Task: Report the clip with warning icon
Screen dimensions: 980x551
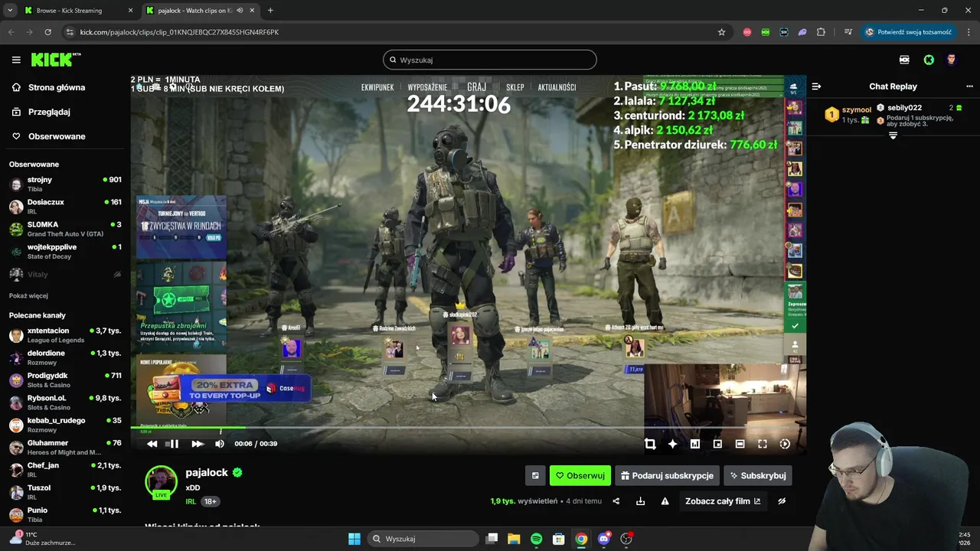Action: point(665,501)
